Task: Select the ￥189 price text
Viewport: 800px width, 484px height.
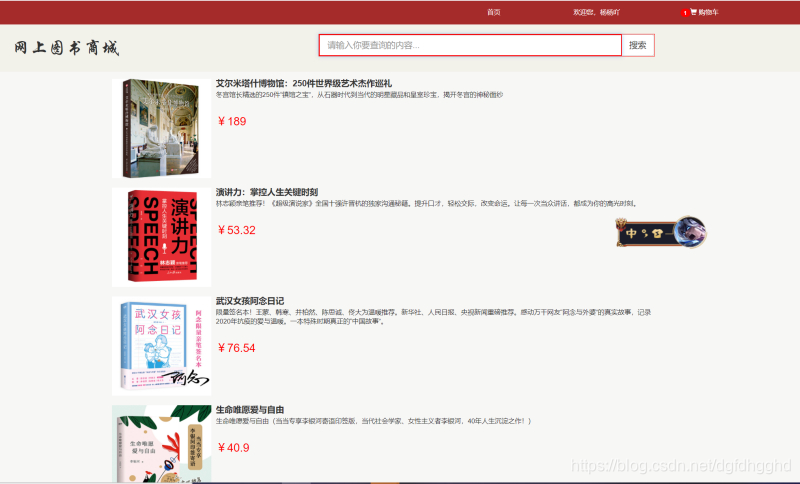Action: pos(232,121)
